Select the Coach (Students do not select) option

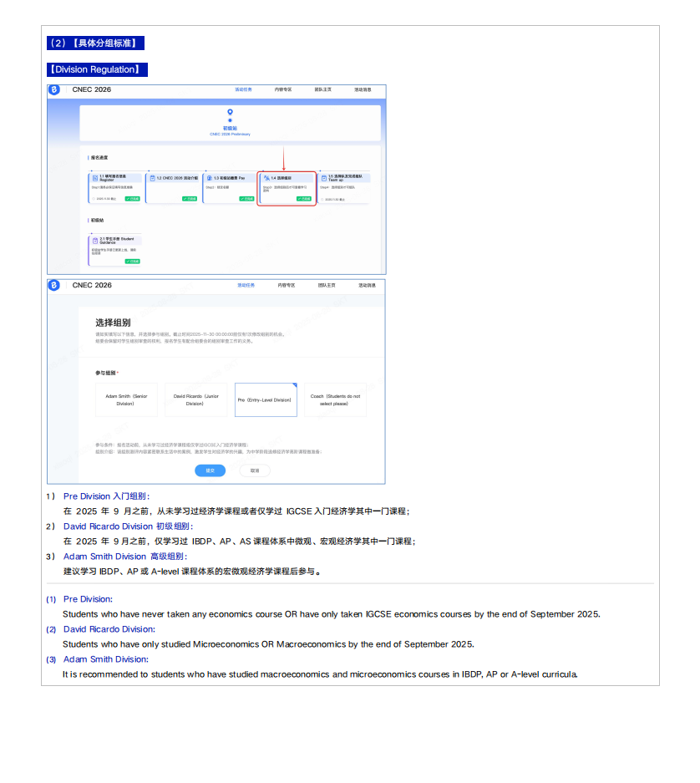pyautogui.click(x=334, y=399)
